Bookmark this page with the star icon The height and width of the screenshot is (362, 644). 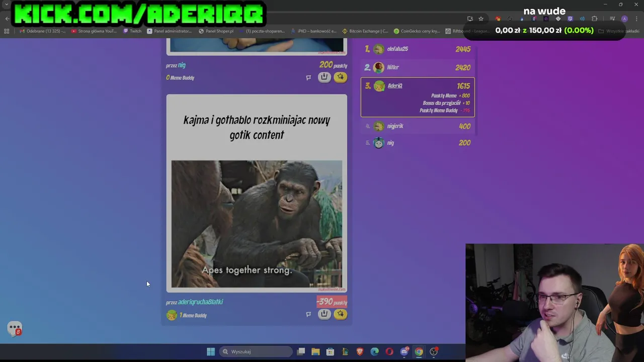coord(481,19)
